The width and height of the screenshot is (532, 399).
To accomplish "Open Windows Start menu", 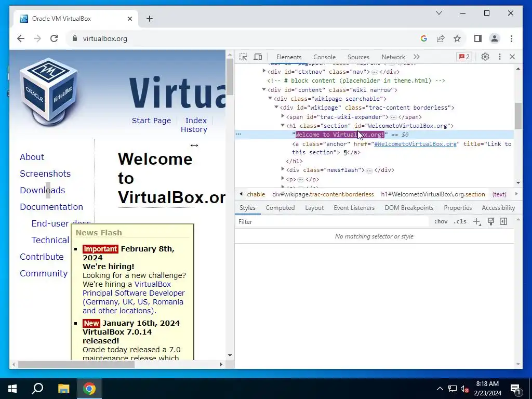I will tap(12, 389).
